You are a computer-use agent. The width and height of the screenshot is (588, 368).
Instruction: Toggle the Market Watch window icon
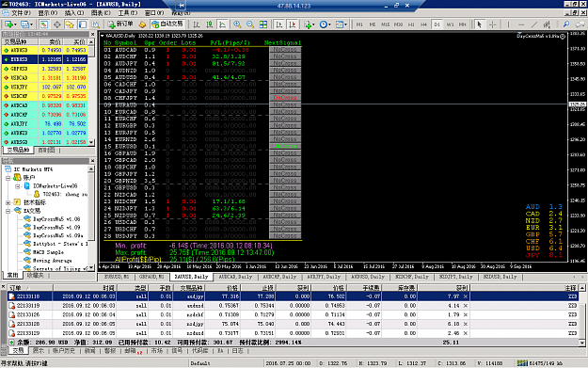point(44,24)
